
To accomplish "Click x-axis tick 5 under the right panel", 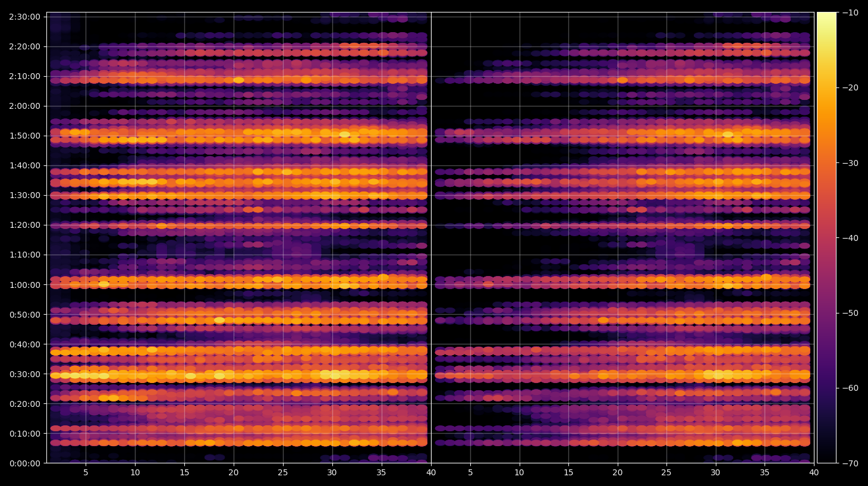I will pyautogui.click(x=470, y=472).
